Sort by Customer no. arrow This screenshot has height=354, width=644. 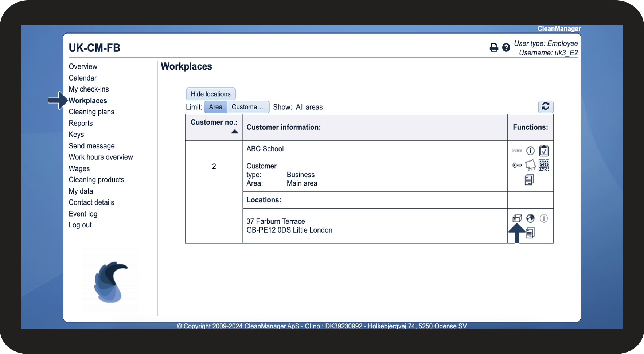click(x=234, y=132)
